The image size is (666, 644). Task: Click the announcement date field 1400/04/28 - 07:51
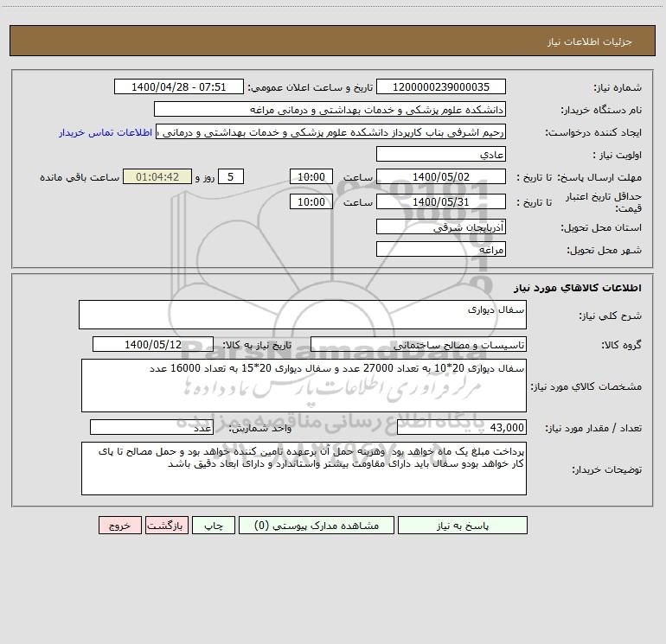[179, 86]
